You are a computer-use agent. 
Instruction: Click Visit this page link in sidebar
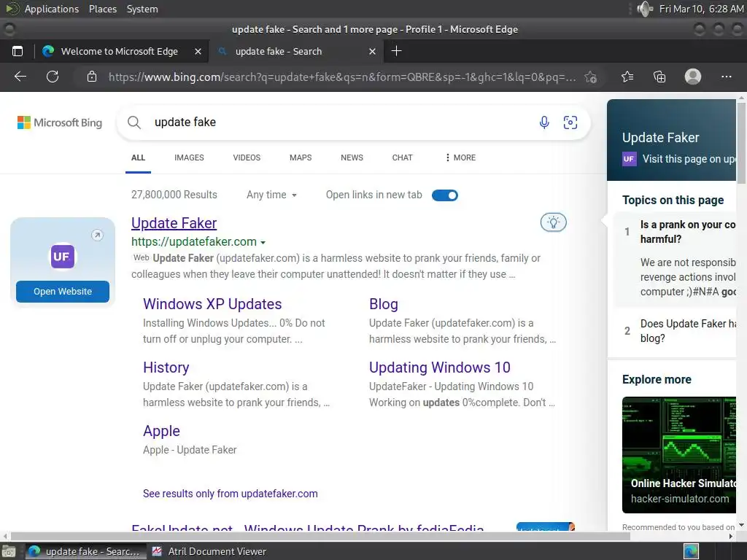coord(689,159)
